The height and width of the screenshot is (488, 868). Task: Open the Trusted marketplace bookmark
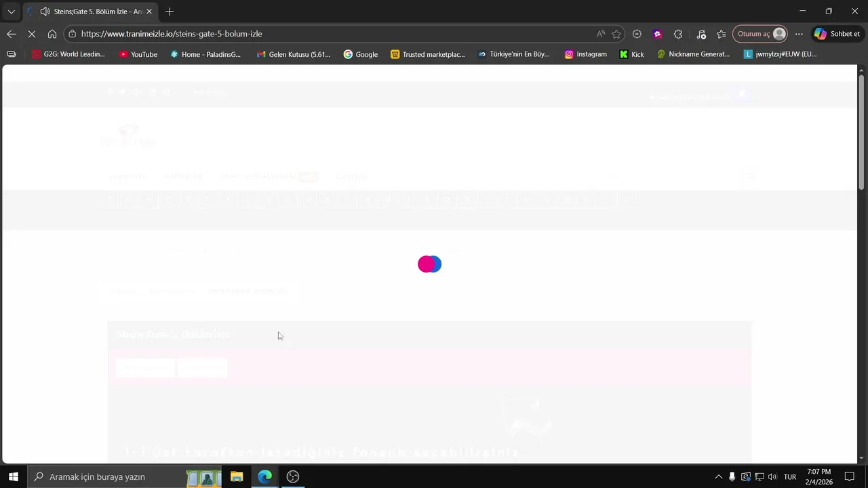[x=428, y=54]
